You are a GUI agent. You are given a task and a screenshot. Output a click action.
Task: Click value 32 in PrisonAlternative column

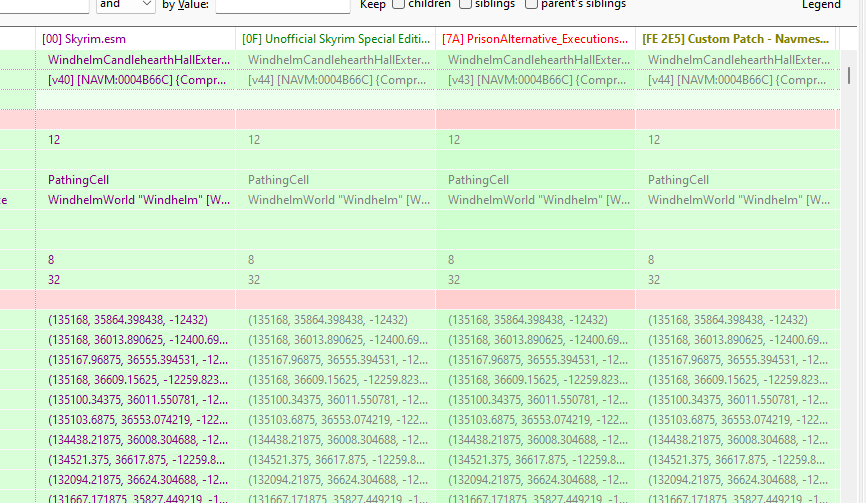[536, 280]
